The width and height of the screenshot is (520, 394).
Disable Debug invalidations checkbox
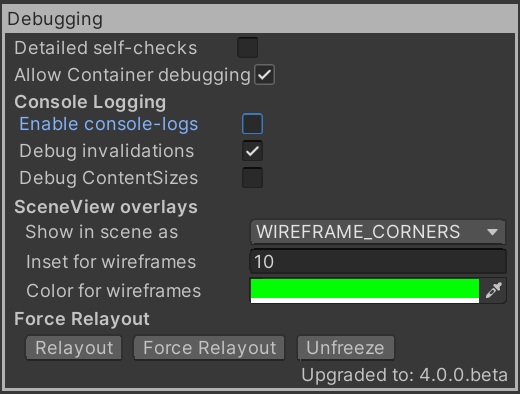(x=252, y=151)
